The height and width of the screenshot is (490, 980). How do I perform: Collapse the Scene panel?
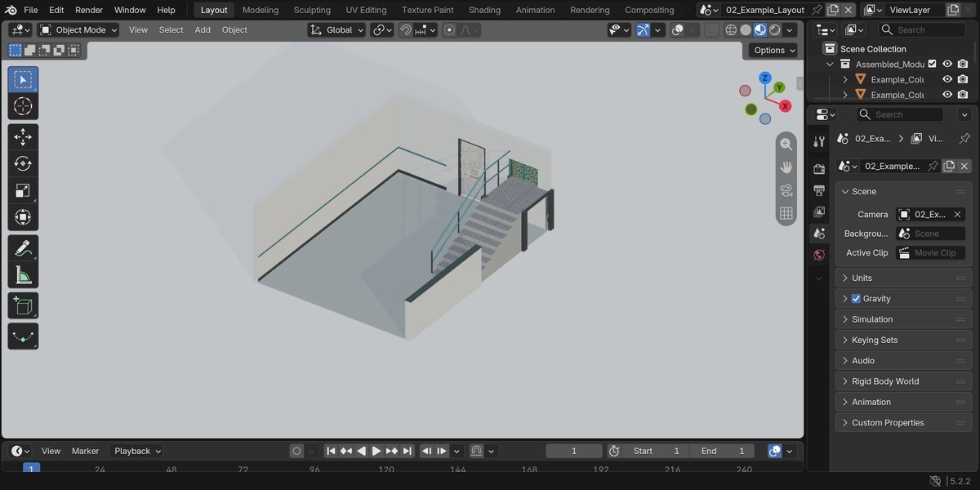pos(903,191)
